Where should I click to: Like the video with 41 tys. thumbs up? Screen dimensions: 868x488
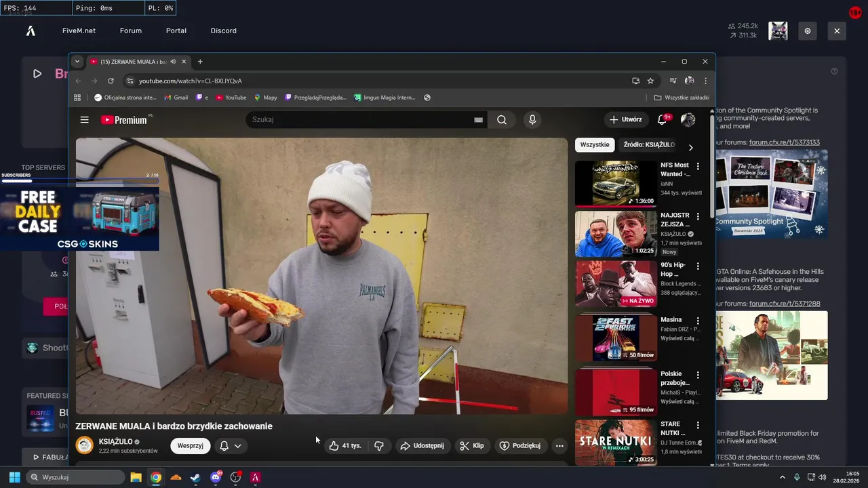(x=345, y=446)
